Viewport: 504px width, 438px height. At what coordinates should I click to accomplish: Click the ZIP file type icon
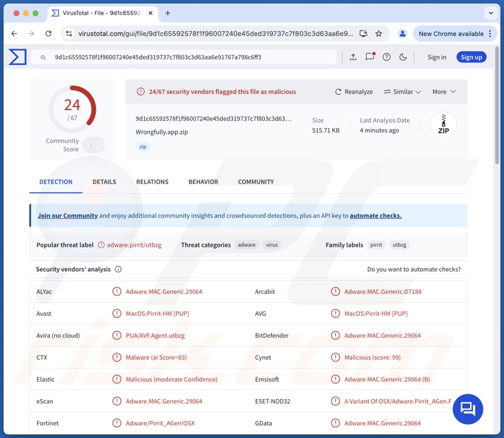(x=443, y=125)
